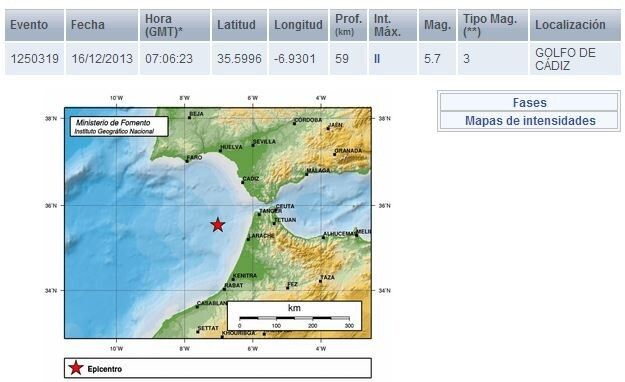Click the CORDOBA city label on map

pos(308,120)
